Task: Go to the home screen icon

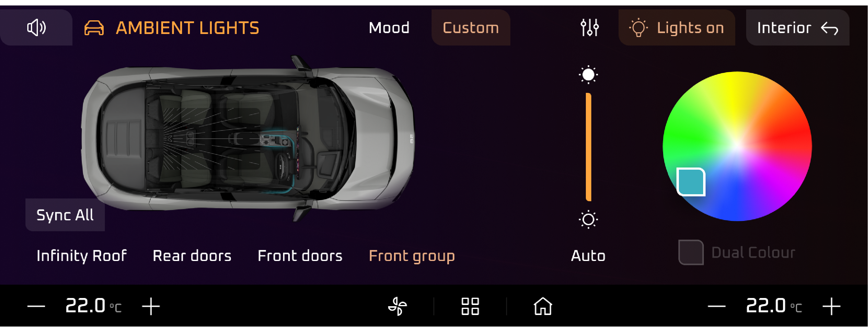Action: [x=543, y=307]
